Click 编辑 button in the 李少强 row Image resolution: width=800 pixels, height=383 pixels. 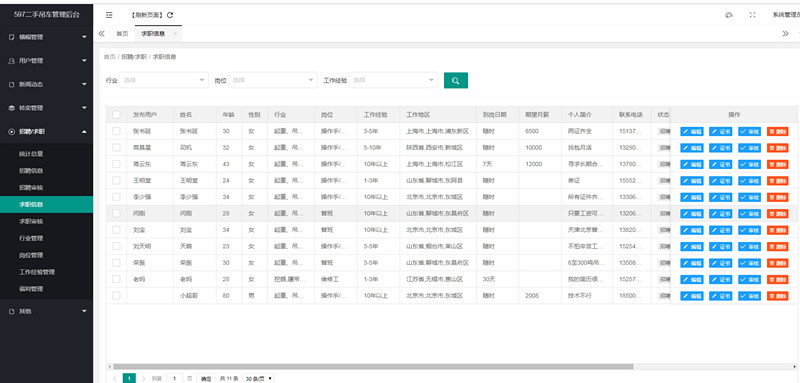pos(692,197)
